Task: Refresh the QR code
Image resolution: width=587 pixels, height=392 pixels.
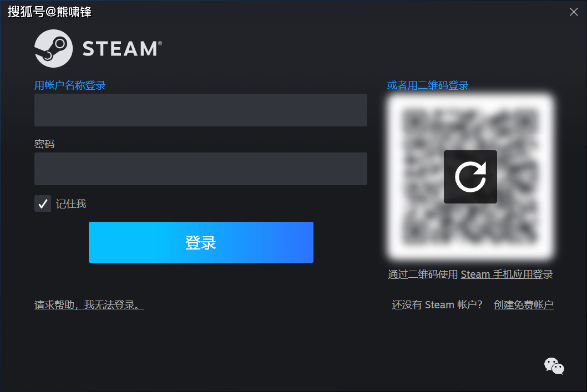Action: pyautogui.click(x=470, y=177)
